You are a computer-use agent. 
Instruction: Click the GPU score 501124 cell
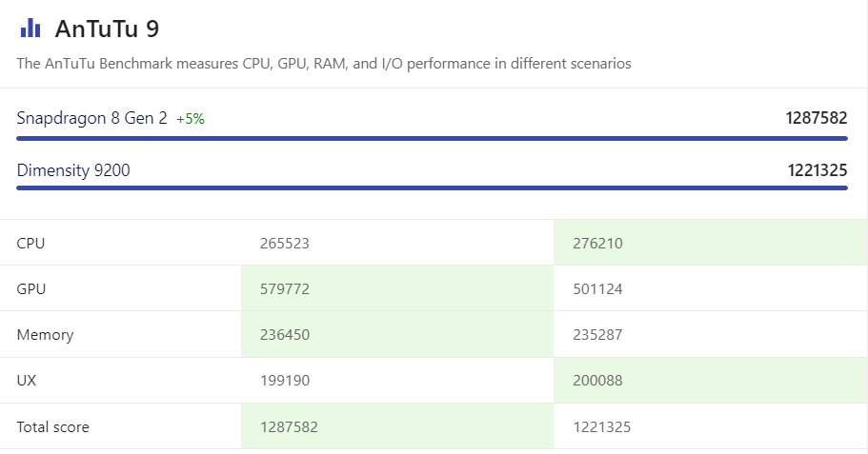click(x=597, y=288)
